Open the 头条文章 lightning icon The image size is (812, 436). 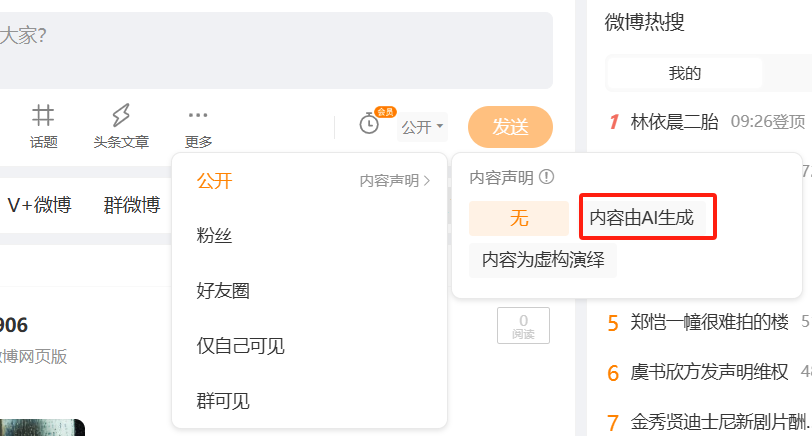[x=121, y=115]
